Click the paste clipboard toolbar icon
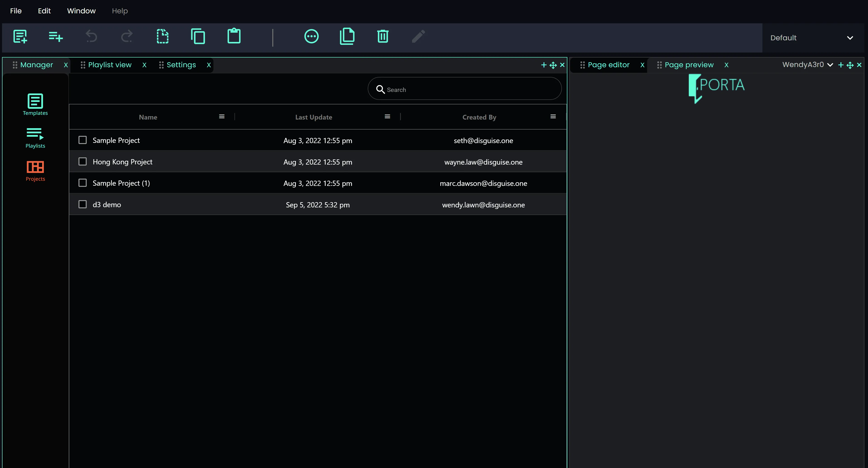The height and width of the screenshot is (468, 868). coord(234,36)
